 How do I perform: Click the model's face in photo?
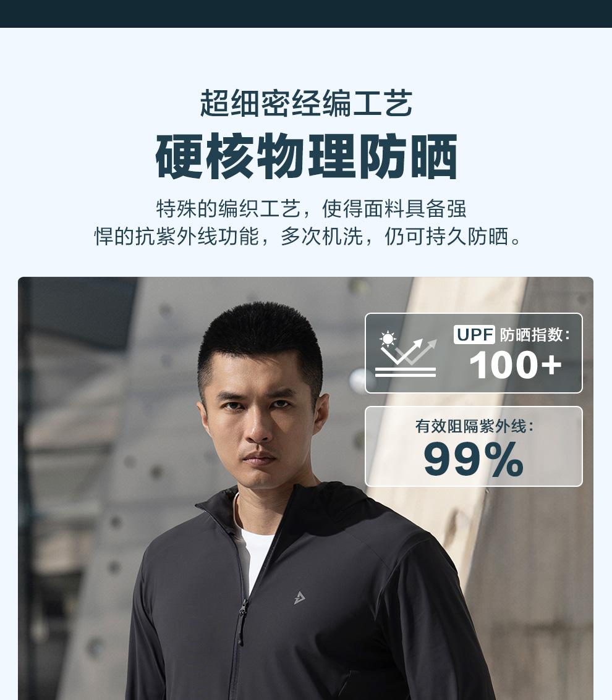click(261, 420)
